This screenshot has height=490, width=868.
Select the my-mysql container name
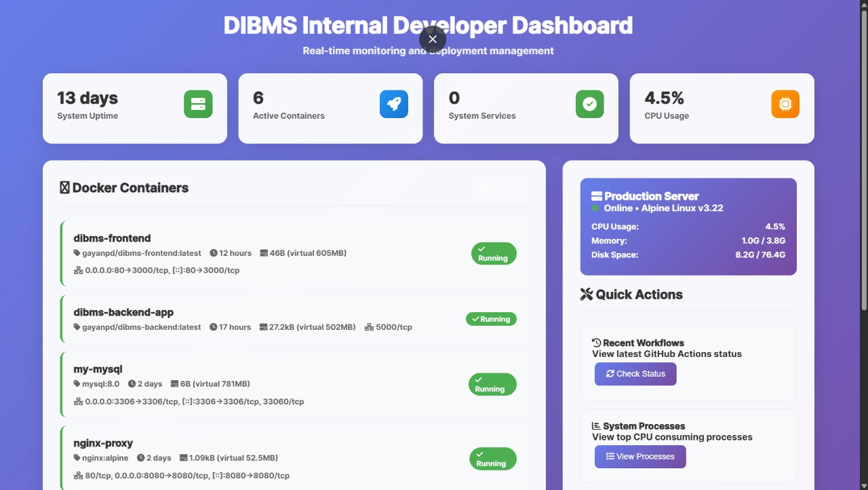pyautogui.click(x=98, y=369)
